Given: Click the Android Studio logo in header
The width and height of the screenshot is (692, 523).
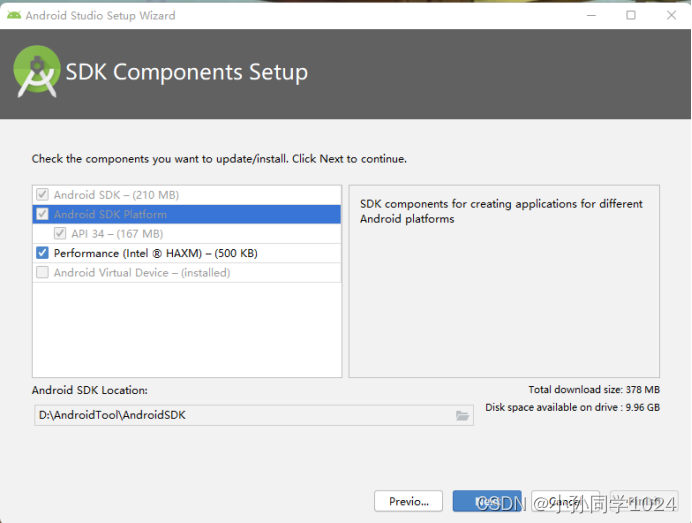Looking at the screenshot, I should pyautogui.click(x=37, y=71).
